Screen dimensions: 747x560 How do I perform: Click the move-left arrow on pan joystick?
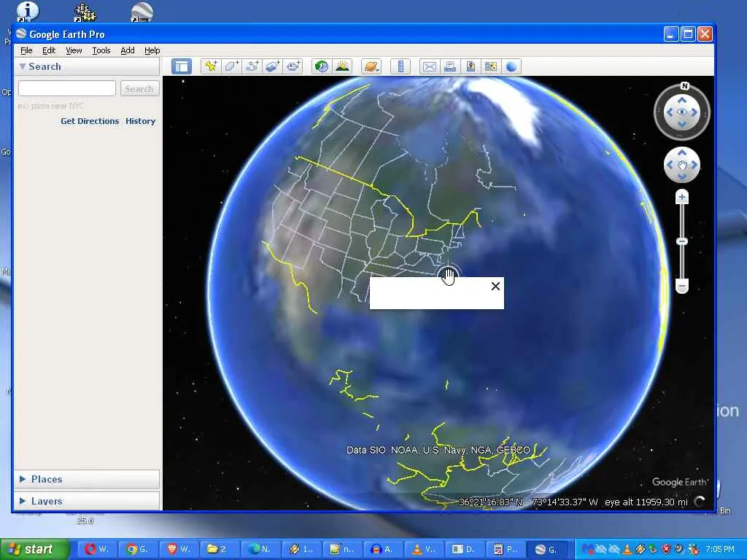tap(670, 165)
